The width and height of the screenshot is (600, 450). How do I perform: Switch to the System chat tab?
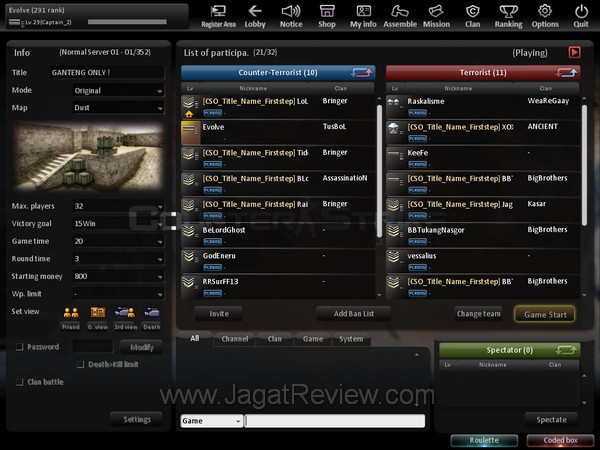coord(351,339)
